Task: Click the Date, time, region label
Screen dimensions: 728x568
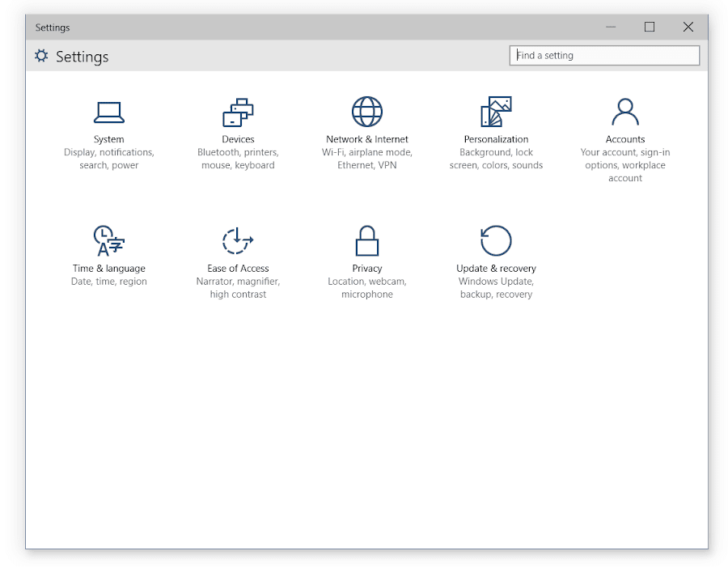Action: (x=108, y=282)
